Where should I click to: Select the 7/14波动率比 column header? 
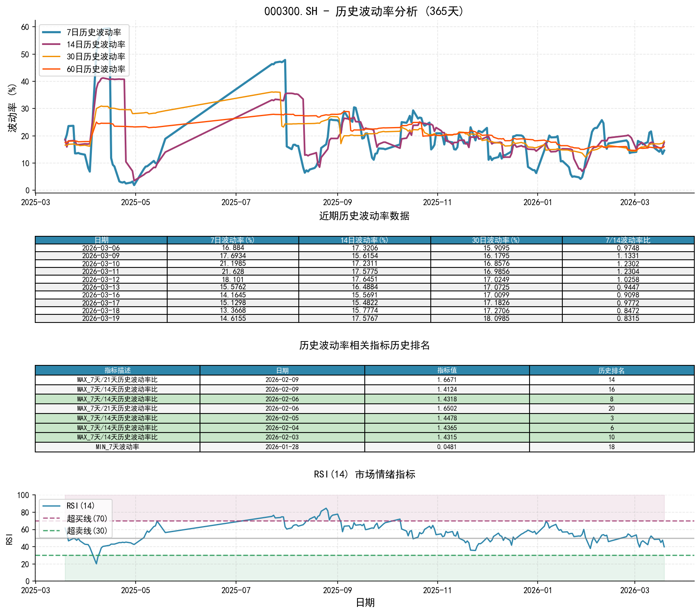pyautogui.click(x=628, y=240)
